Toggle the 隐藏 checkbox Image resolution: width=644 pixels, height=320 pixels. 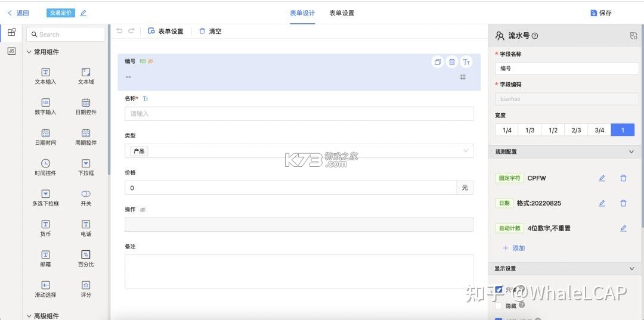[499, 306]
